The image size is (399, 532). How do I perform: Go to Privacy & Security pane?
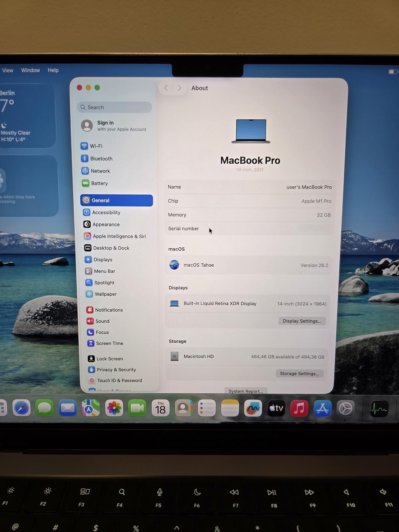point(116,370)
